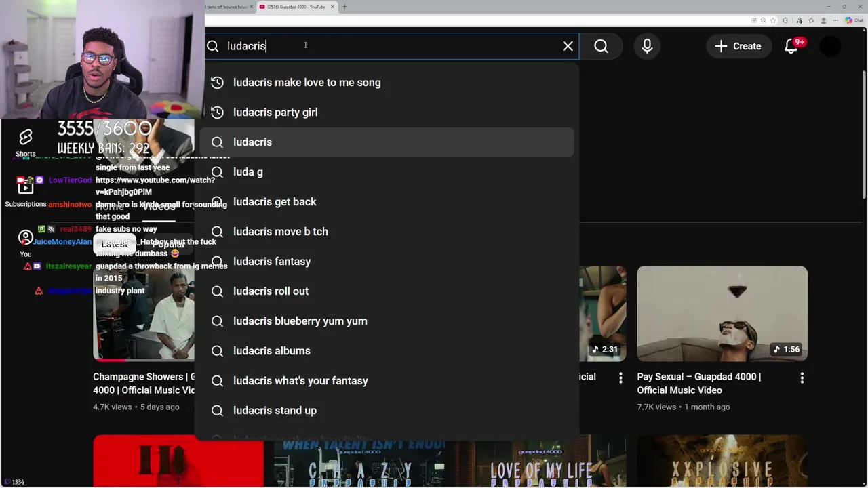The image size is (868, 488).
Task: Pick the 'ludacris move b tch' suggestion
Action: coord(387,232)
